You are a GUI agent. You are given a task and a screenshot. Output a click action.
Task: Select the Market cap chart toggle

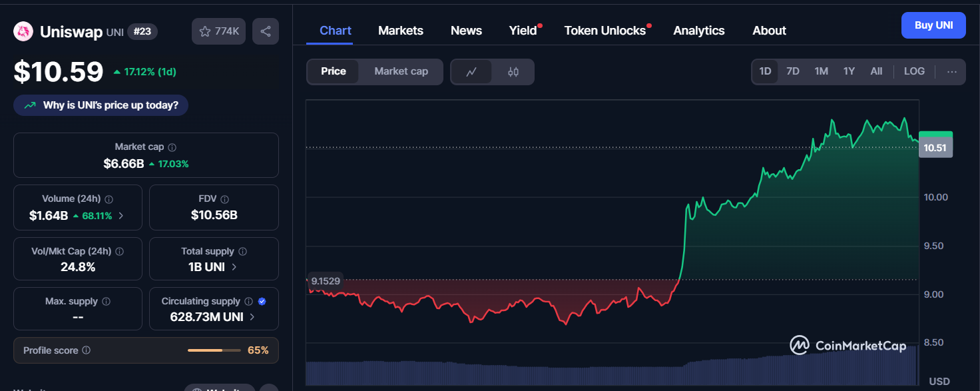401,71
